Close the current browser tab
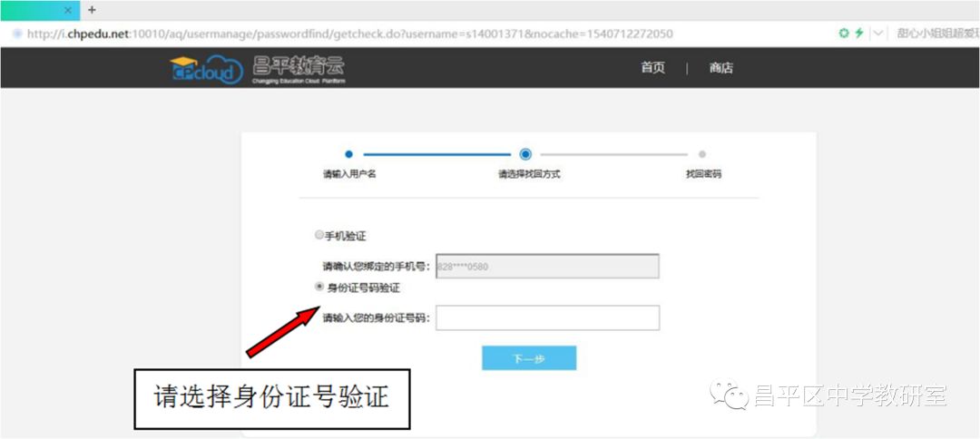The width and height of the screenshot is (980, 439). pos(67,11)
